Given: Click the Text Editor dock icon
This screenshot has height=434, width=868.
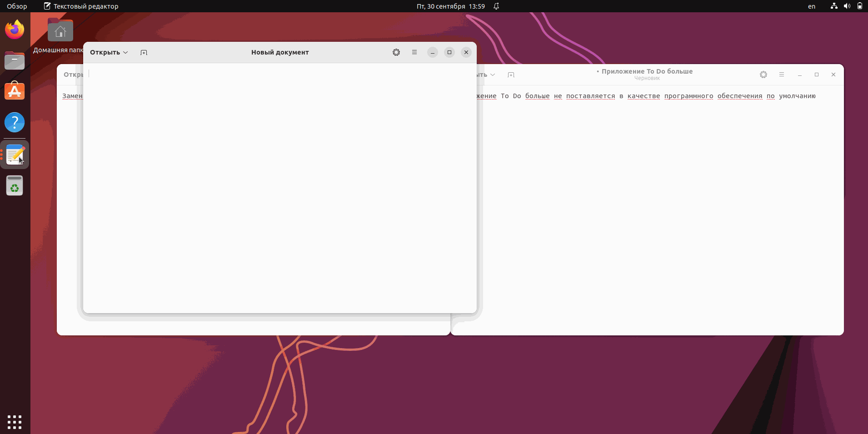Looking at the screenshot, I should click(x=15, y=155).
